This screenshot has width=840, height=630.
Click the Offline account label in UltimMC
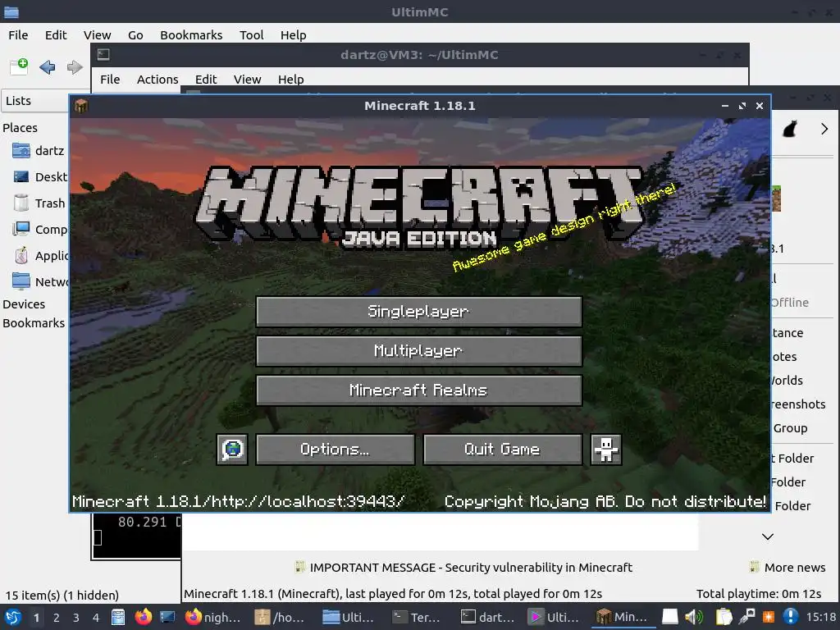790,303
